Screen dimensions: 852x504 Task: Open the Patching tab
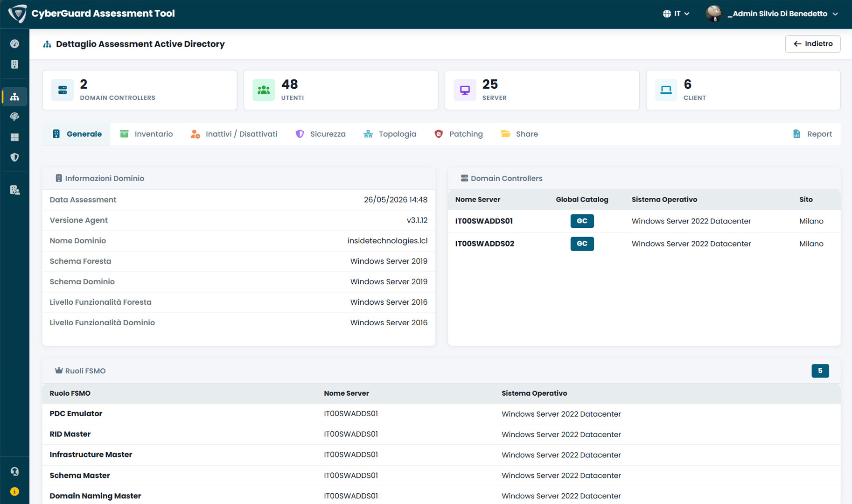click(459, 134)
